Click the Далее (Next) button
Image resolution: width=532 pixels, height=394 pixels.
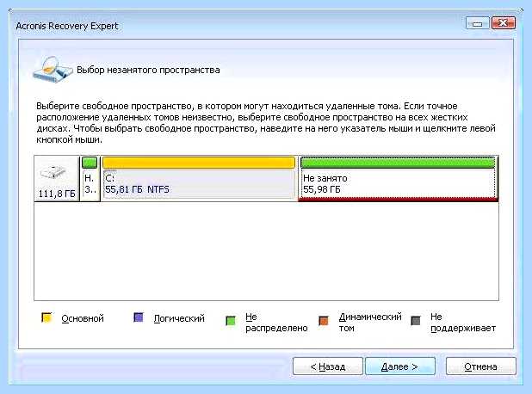pos(400,366)
